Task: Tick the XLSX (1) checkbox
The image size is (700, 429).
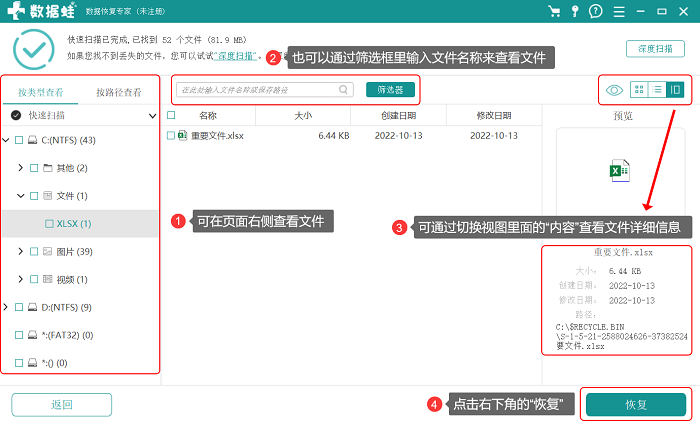Action: tap(49, 224)
